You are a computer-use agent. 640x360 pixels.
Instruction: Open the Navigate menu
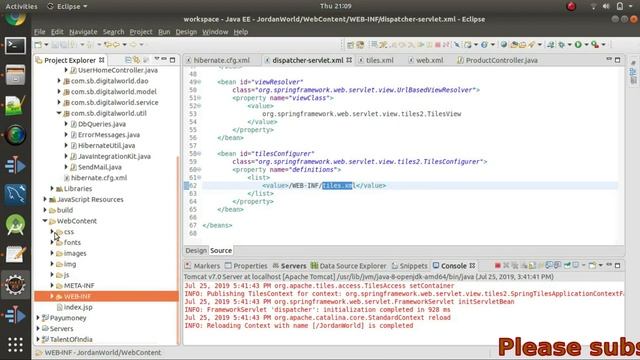click(83, 32)
